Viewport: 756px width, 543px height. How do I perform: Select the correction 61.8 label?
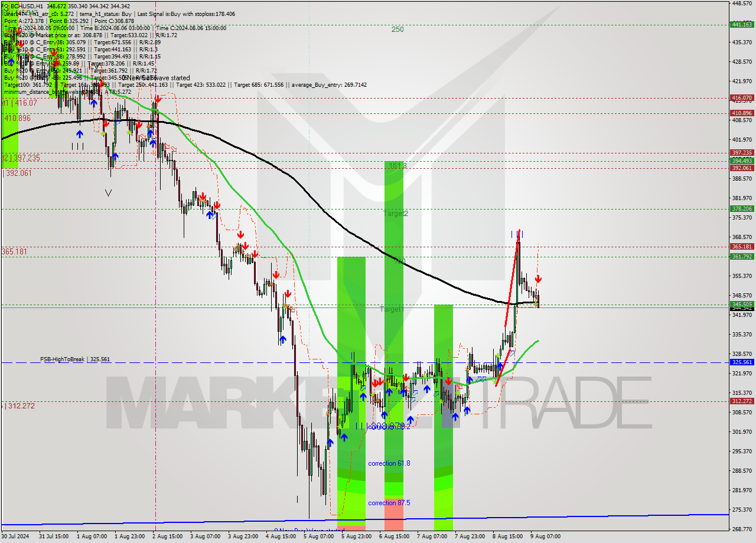point(389,463)
